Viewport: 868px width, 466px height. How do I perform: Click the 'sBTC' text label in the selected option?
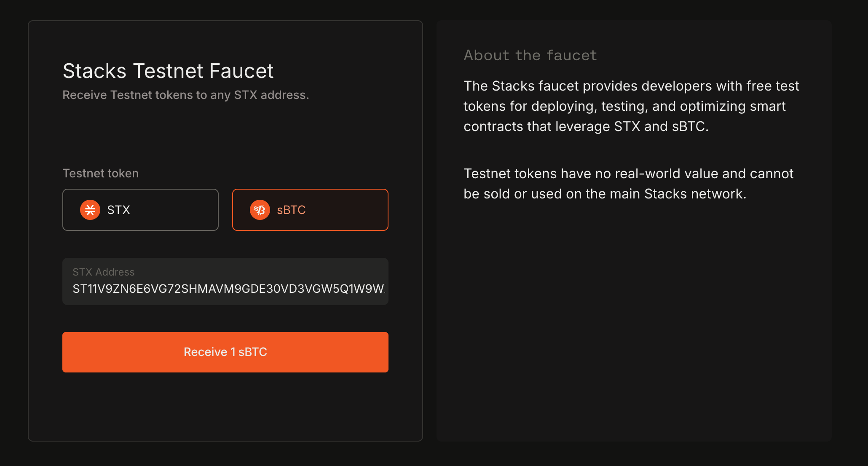pos(291,210)
